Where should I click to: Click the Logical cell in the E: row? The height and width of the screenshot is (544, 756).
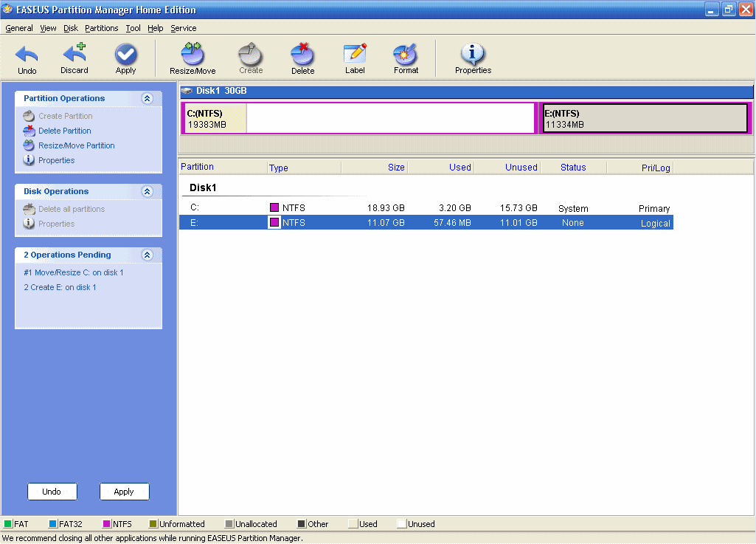pyautogui.click(x=655, y=223)
